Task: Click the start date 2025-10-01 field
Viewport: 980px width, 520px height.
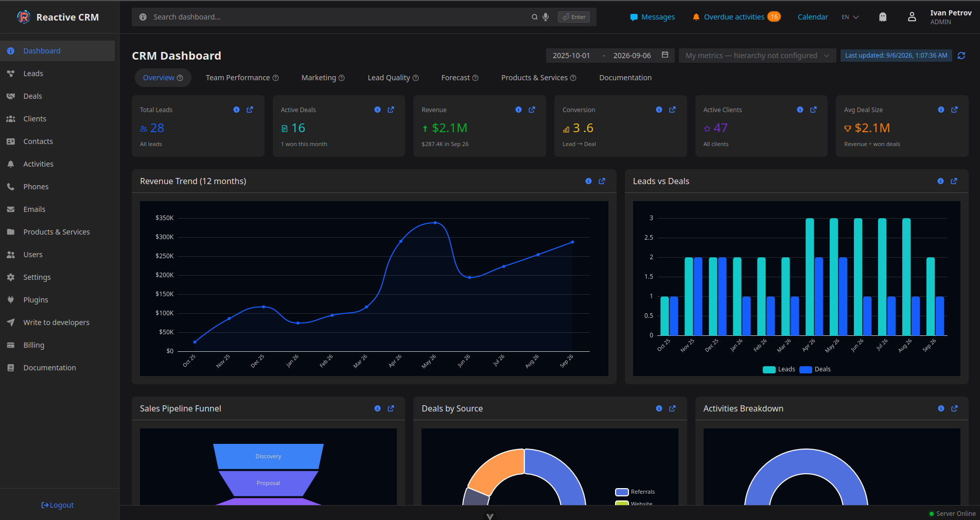Action: coord(571,56)
